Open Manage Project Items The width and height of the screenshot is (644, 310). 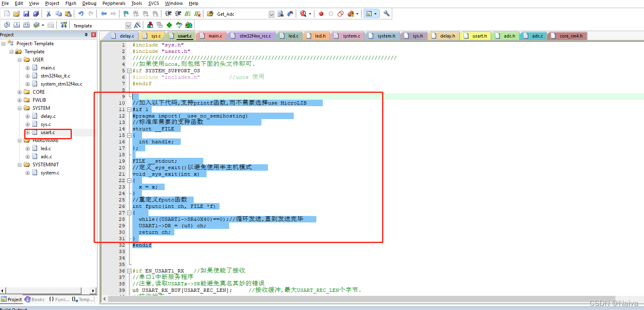150,25
